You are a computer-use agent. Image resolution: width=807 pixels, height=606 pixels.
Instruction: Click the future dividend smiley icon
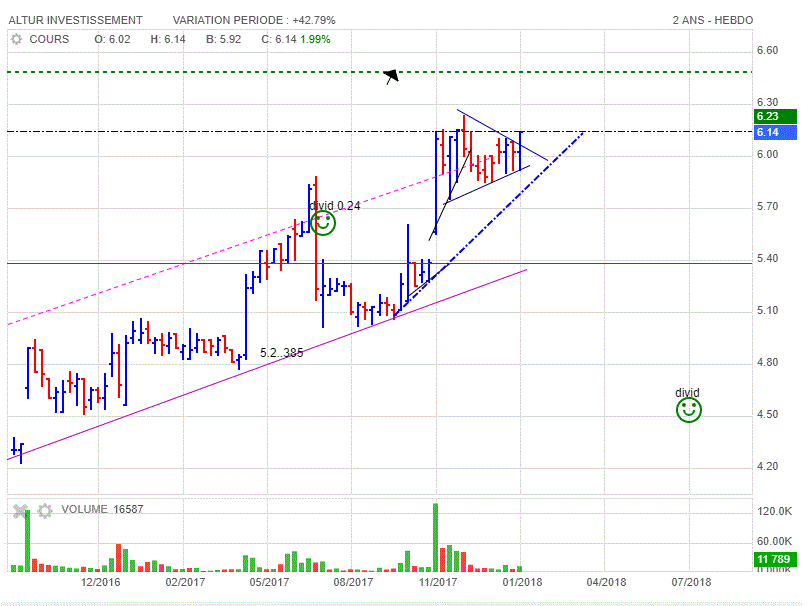tap(687, 409)
